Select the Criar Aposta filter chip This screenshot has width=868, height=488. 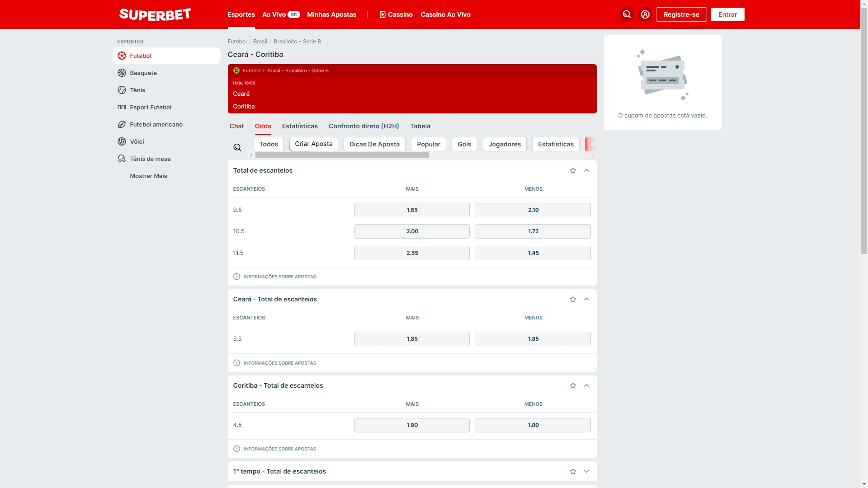click(314, 144)
